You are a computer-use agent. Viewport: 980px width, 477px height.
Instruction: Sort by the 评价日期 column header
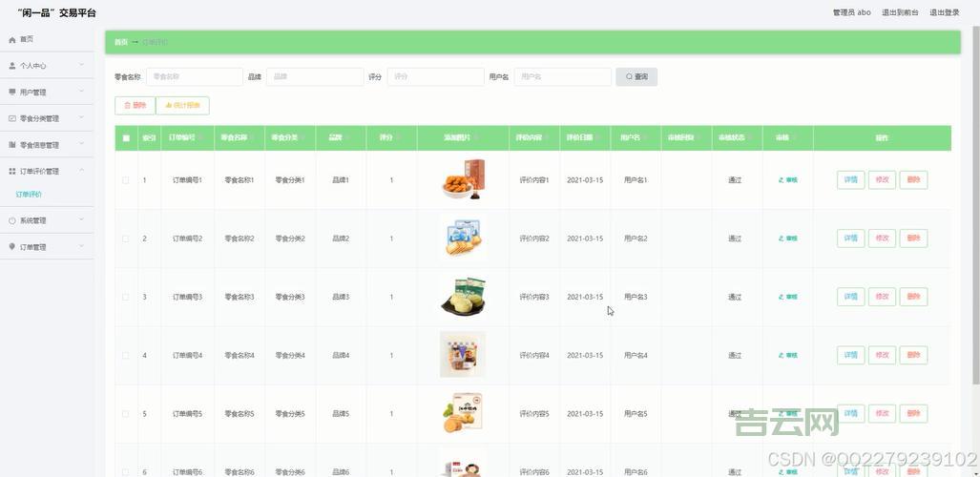585,138
